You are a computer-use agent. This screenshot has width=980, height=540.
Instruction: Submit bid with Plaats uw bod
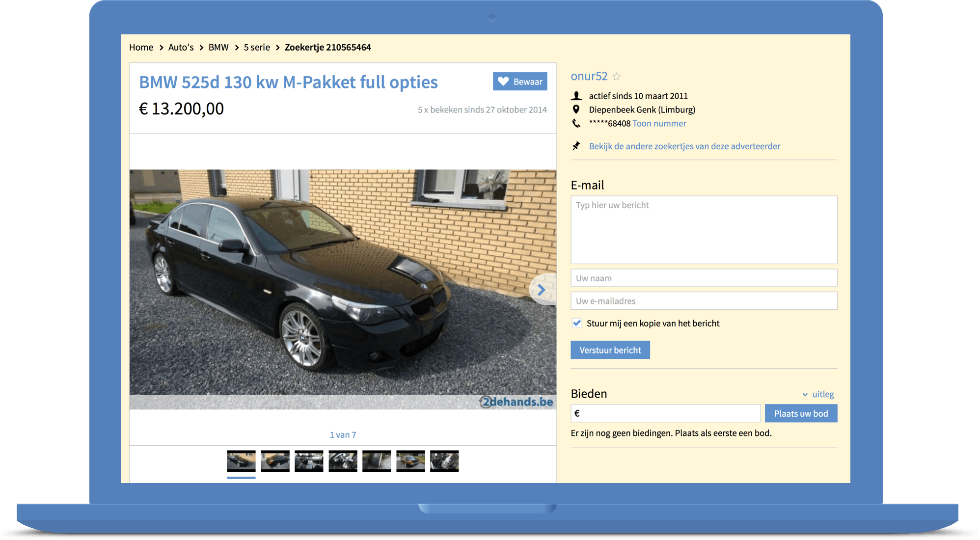click(x=801, y=413)
